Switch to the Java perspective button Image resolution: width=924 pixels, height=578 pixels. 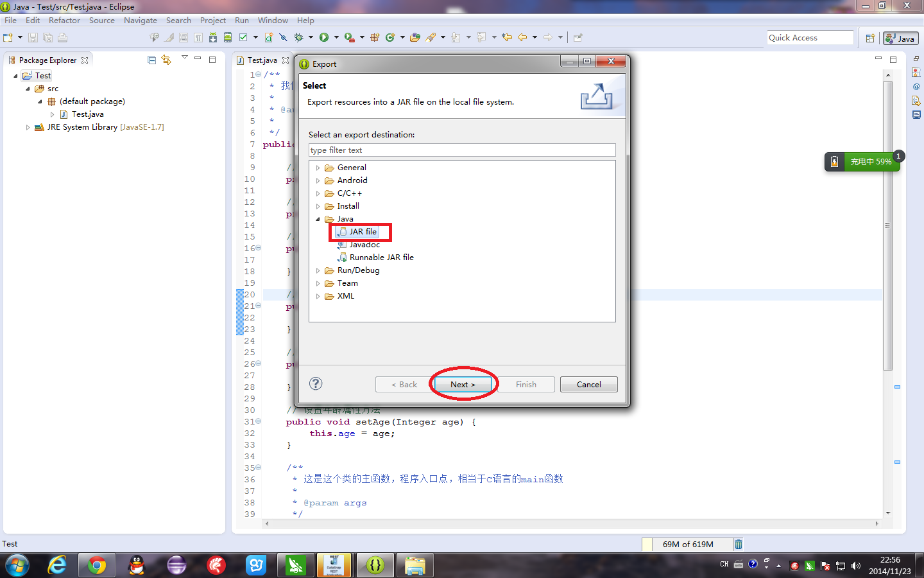pos(900,39)
